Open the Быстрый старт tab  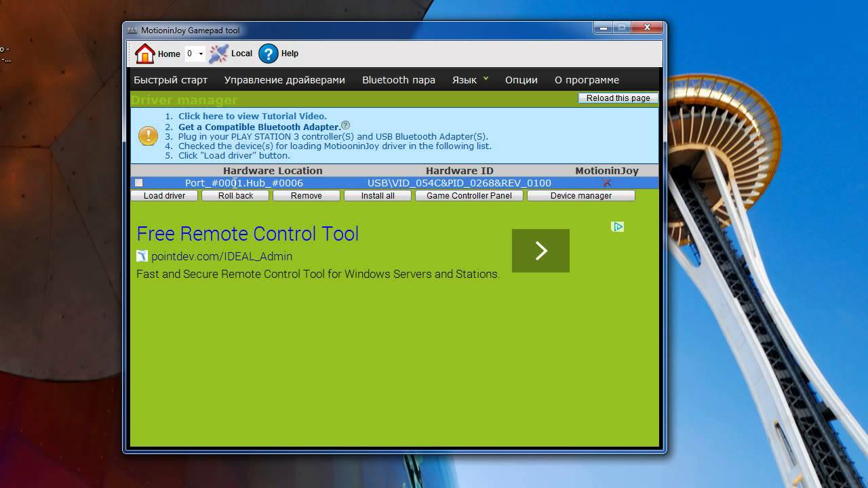170,80
